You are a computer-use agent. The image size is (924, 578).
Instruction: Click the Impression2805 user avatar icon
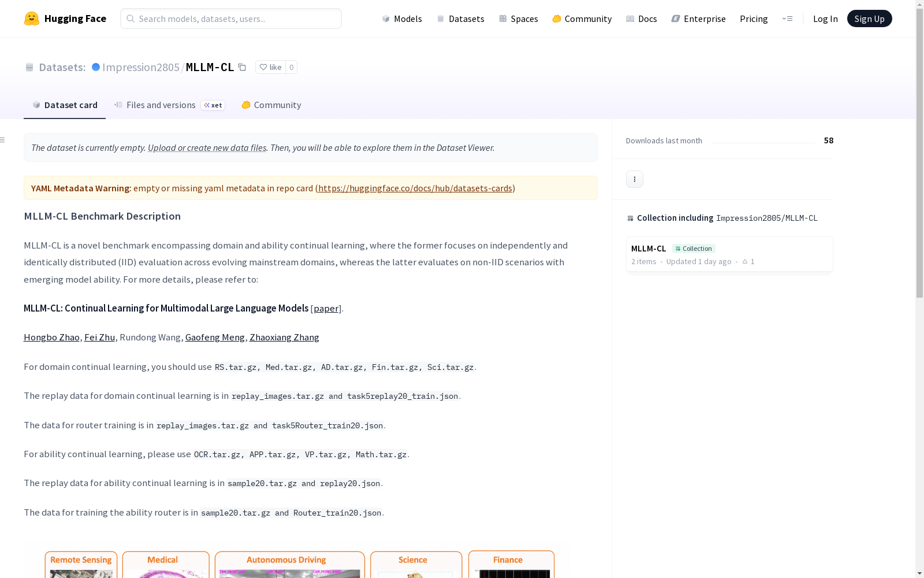pos(96,67)
